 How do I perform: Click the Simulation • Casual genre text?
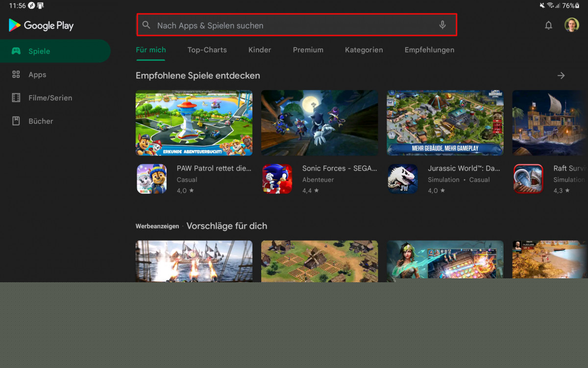(459, 180)
